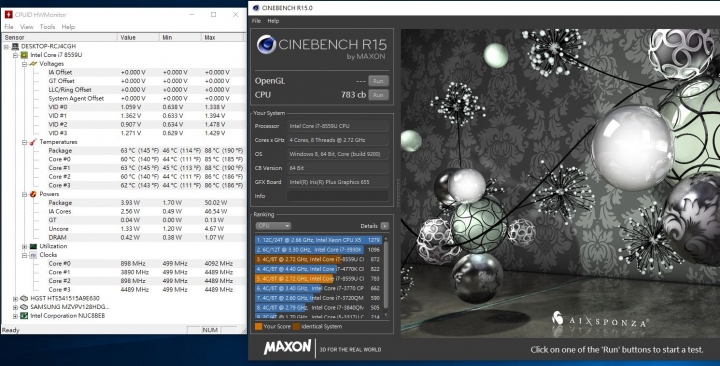Image resolution: width=720 pixels, height=366 pixels.
Task: Expand the HGST HTS541515A9E630 node
Action: [x=15, y=299]
